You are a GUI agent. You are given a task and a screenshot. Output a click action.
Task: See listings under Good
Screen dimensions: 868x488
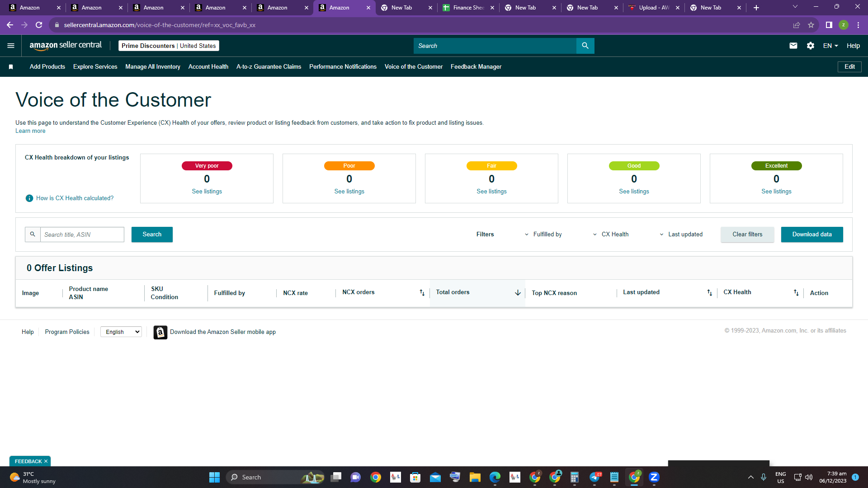634,192
